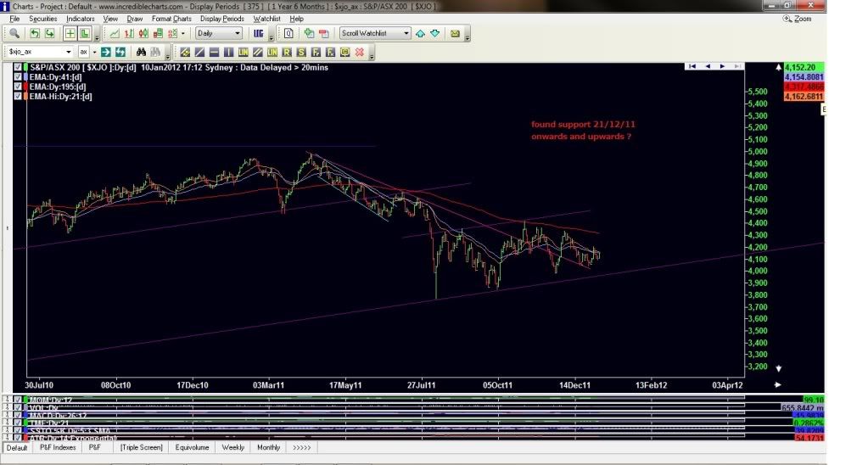The height and width of the screenshot is (465, 868).
Task: Click the LOG scale toggle icon
Action: point(259,33)
